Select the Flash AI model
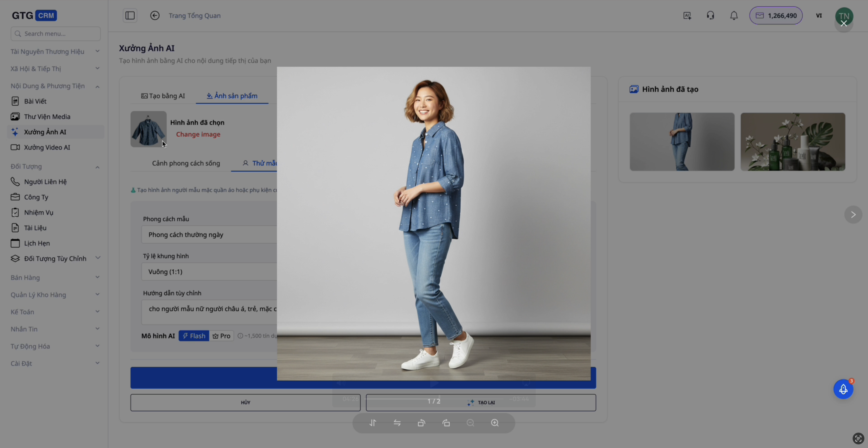This screenshot has height=448, width=868. pyautogui.click(x=194, y=336)
